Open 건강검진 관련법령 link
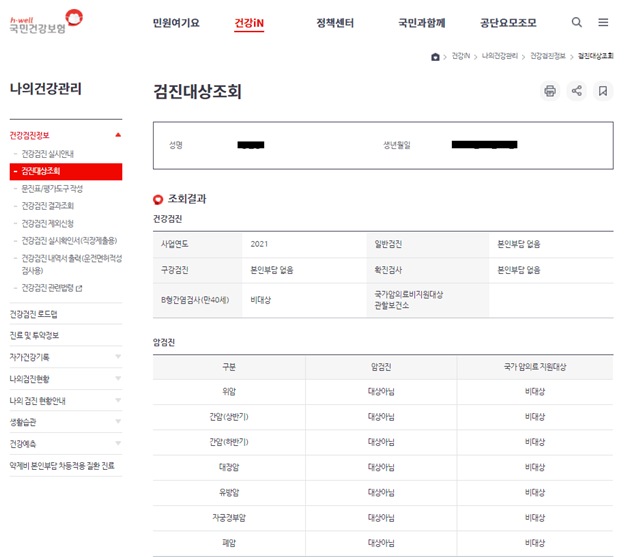 (x=47, y=288)
